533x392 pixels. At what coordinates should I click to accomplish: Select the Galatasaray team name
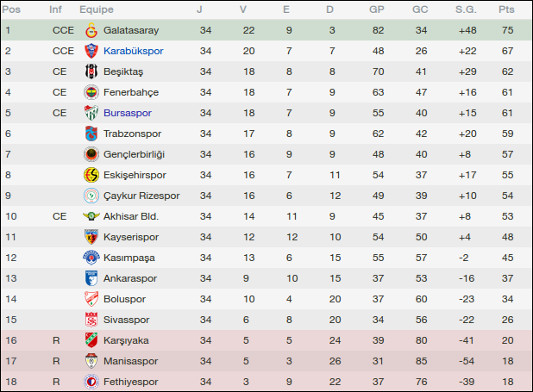pyautogui.click(x=131, y=30)
